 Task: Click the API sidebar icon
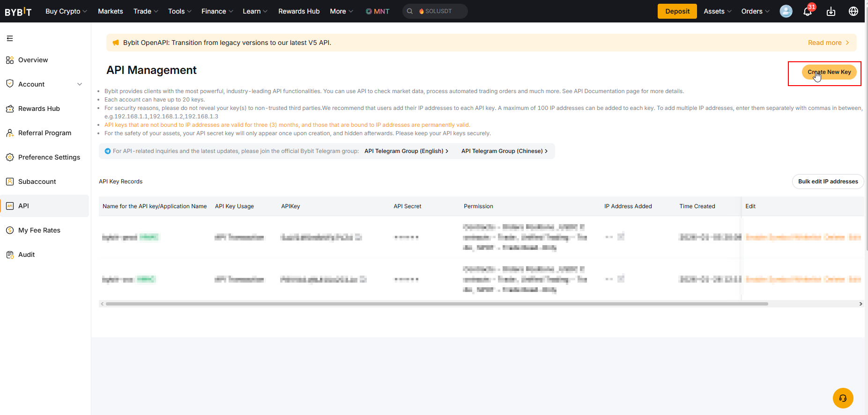(10, 206)
